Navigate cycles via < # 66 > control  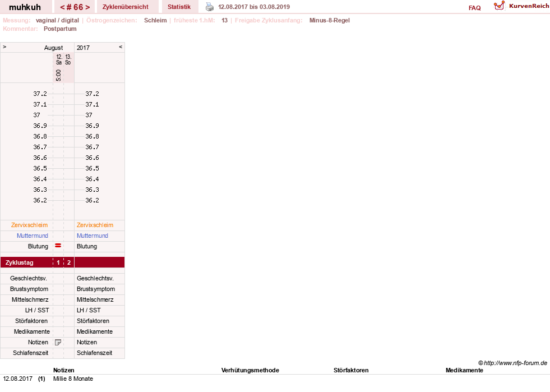tap(75, 7)
